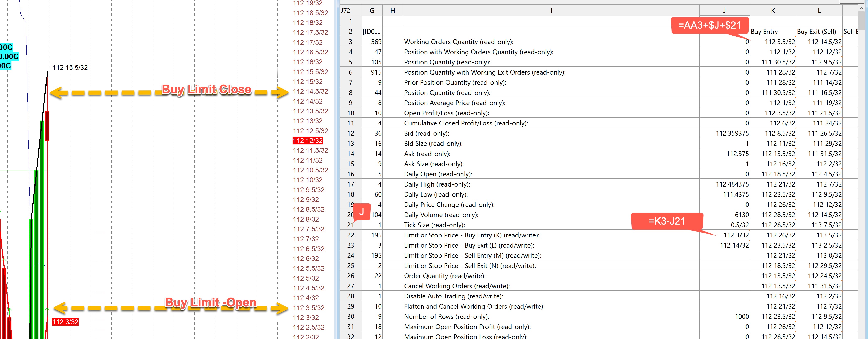Select column I header

[551, 10]
